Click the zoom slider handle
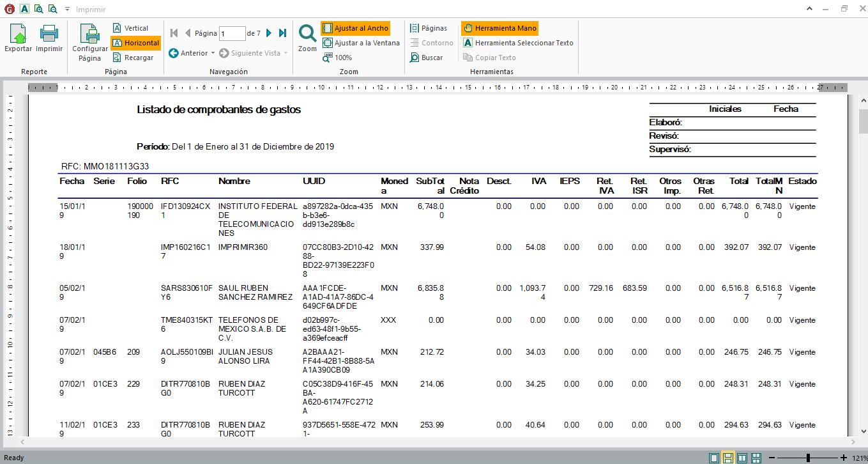The image size is (868, 464). pos(809,458)
